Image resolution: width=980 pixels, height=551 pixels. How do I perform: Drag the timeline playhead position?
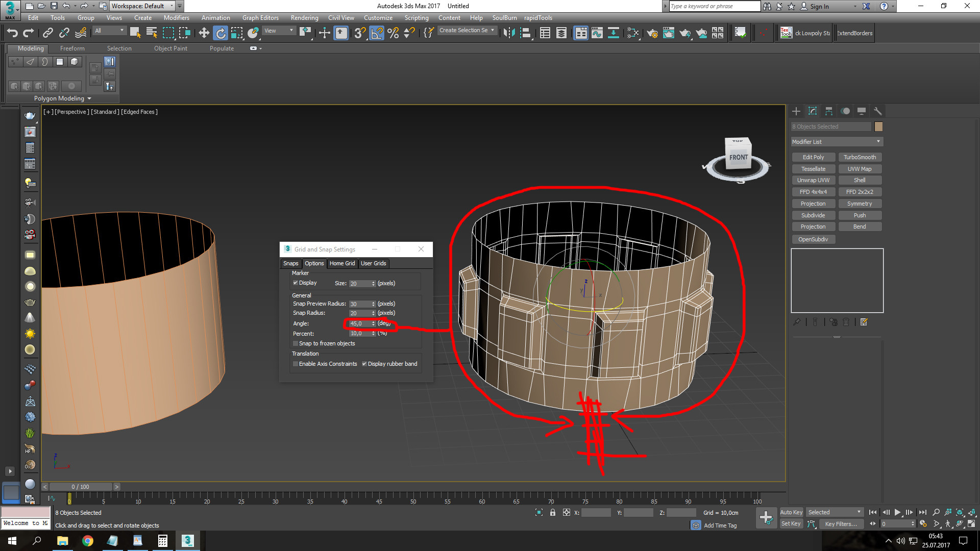click(70, 500)
